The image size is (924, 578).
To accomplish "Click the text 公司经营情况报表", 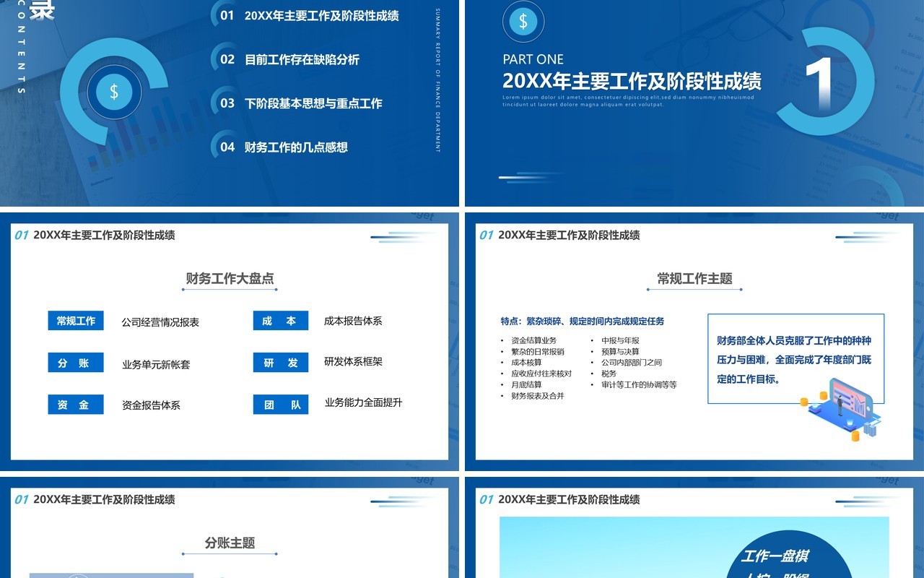I will [x=160, y=322].
